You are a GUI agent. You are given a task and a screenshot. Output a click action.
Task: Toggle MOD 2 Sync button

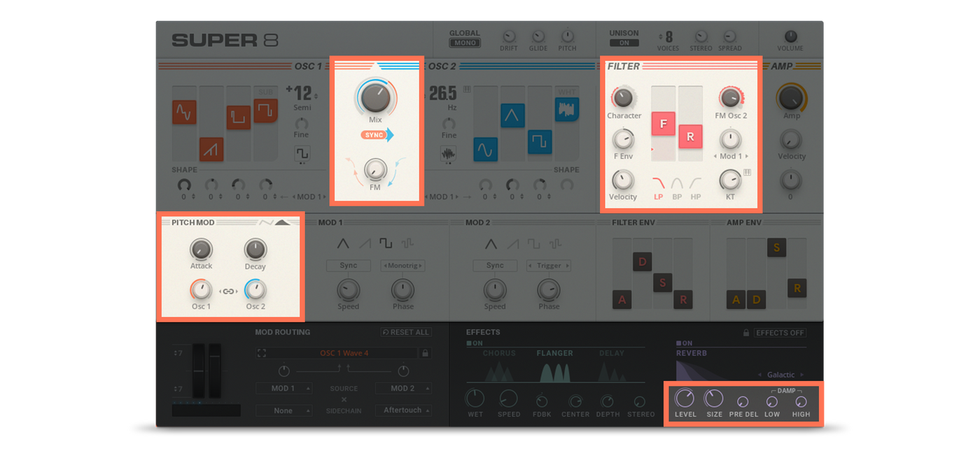[495, 266]
